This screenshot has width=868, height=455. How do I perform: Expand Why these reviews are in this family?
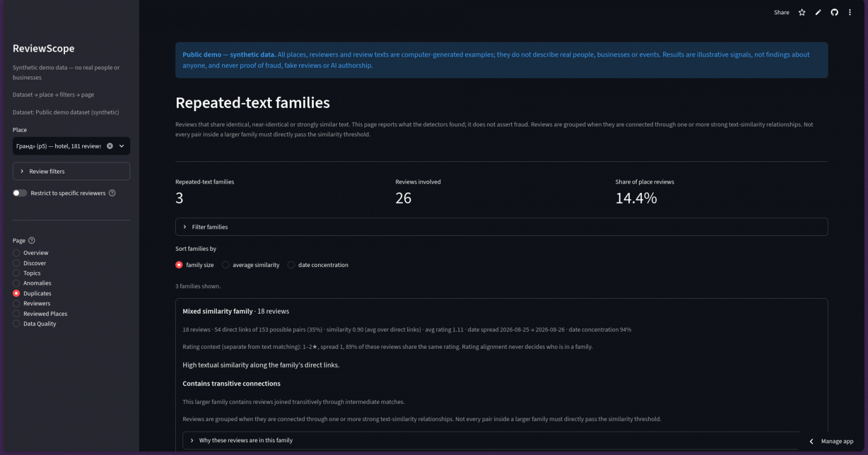click(x=492, y=440)
